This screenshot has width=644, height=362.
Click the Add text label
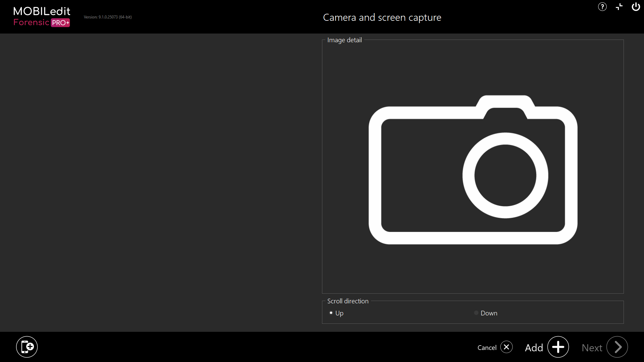534,348
